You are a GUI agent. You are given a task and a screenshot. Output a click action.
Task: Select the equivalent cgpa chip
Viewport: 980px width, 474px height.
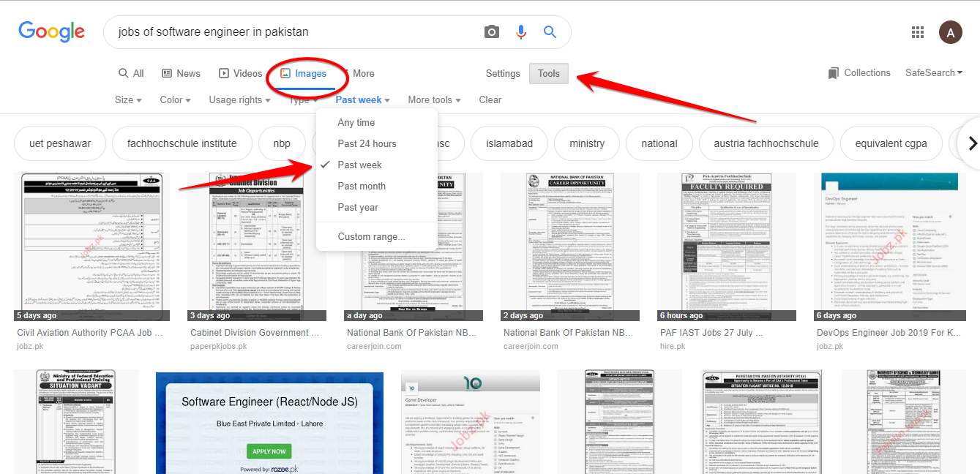tap(891, 144)
